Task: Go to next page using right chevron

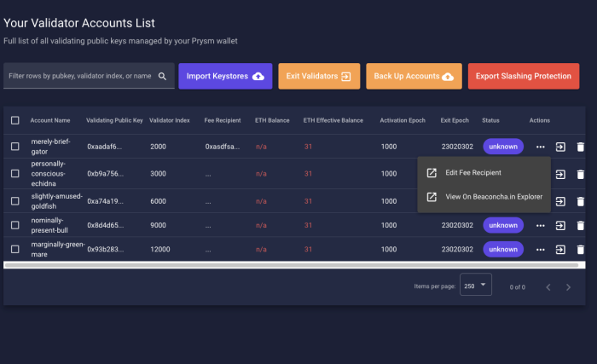Action: (569, 286)
